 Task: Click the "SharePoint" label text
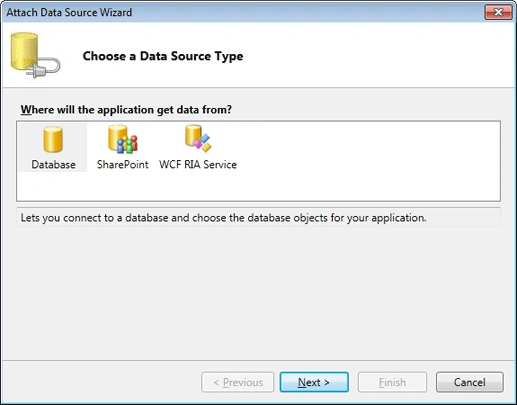tap(123, 164)
